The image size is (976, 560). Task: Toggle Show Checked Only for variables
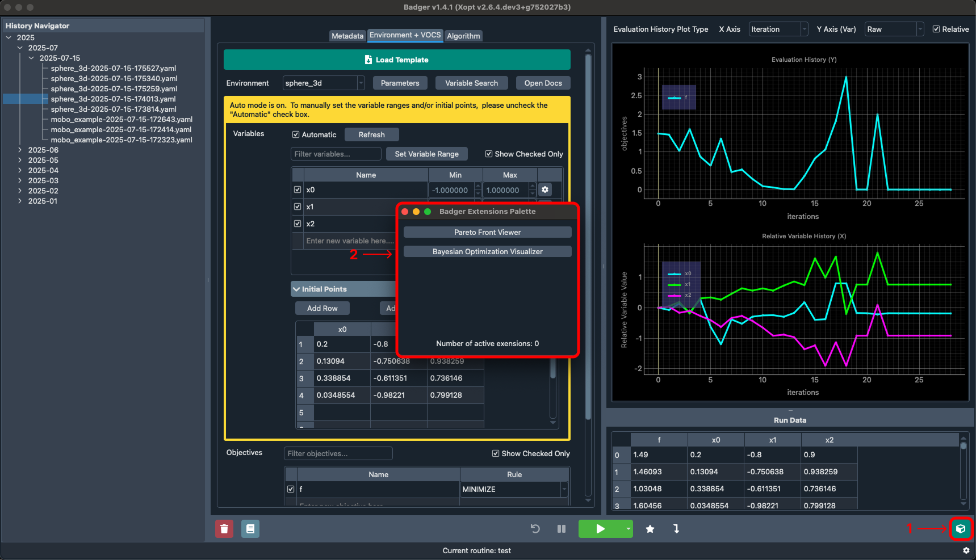pos(489,154)
